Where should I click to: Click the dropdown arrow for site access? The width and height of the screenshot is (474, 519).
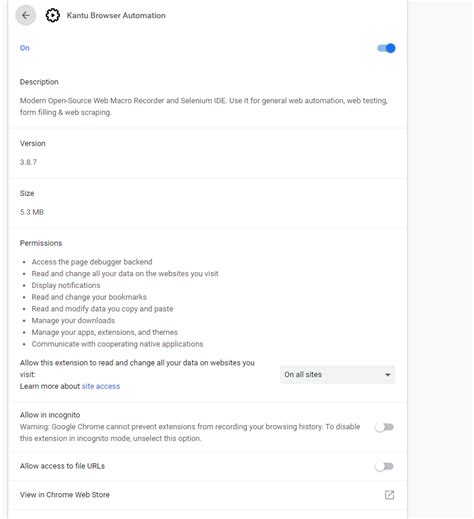click(387, 375)
